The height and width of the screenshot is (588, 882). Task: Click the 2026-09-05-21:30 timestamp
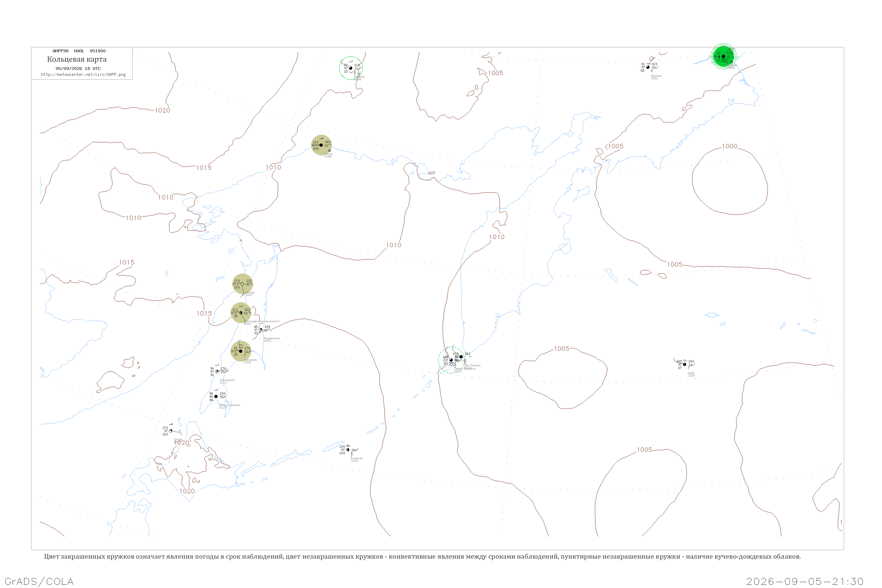click(x=805, y=581)
